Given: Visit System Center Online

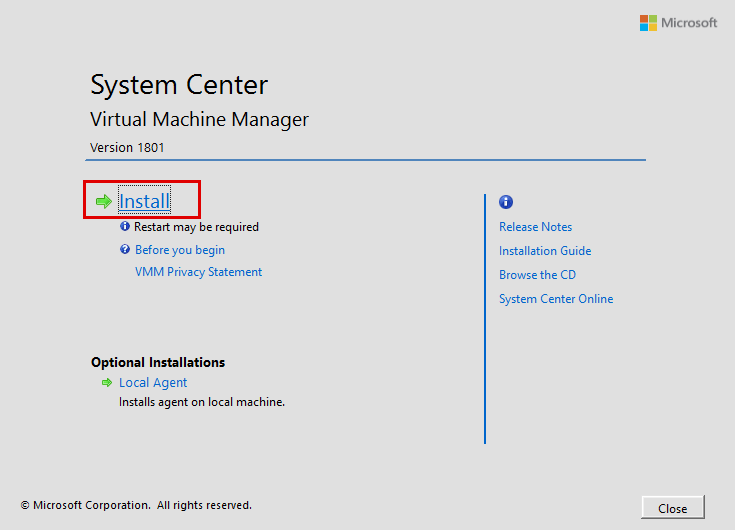Looking at the screenshot, I should click(x=556, y=299).
